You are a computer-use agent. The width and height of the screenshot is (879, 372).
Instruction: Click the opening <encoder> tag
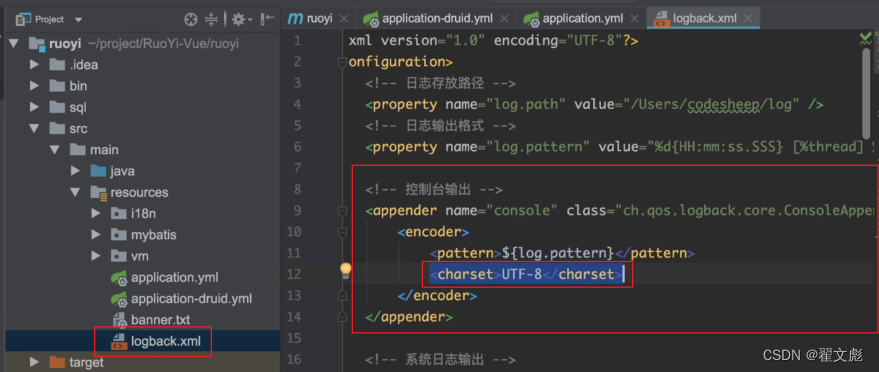click(x=433, y=232)
